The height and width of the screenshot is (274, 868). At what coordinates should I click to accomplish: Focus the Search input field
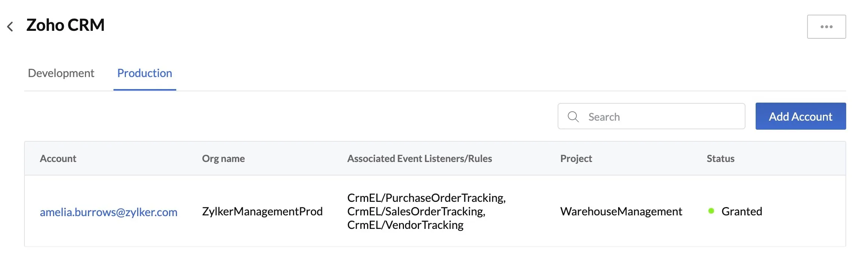651,117
